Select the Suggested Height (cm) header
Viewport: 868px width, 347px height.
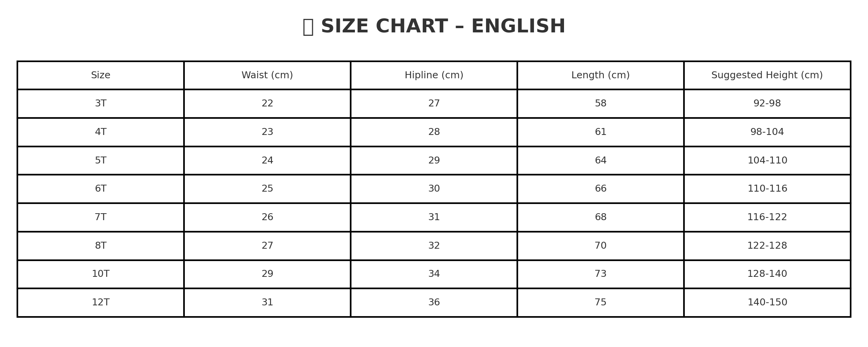pos(767,75)
